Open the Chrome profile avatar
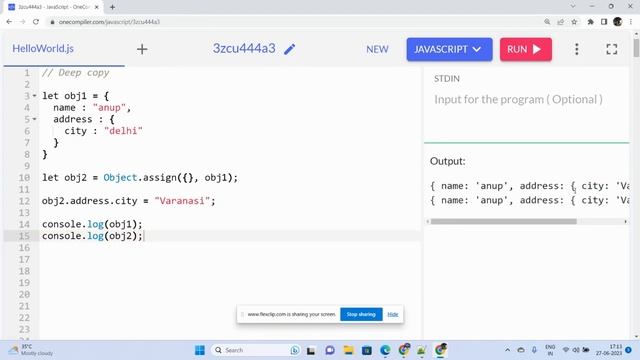The image size is (640, 360). [618, 22]
